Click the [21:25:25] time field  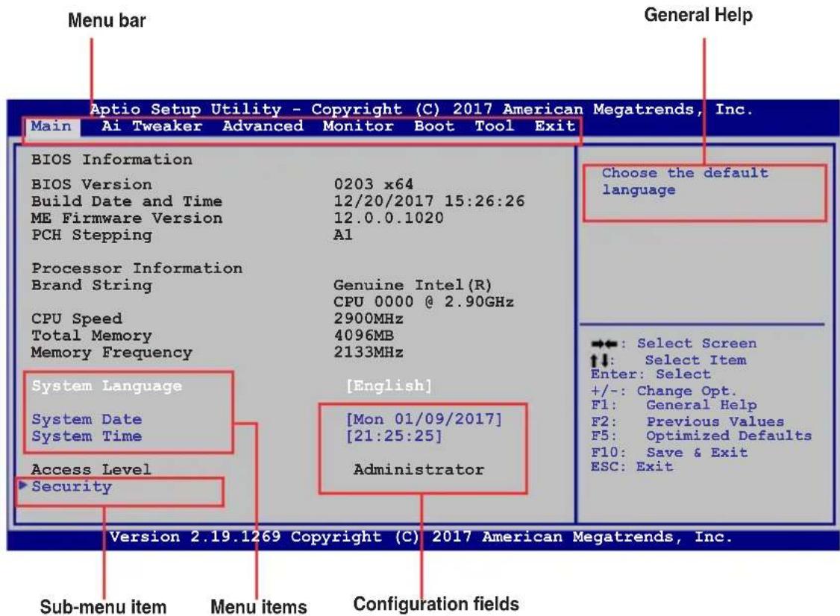[x=395, y=436]
